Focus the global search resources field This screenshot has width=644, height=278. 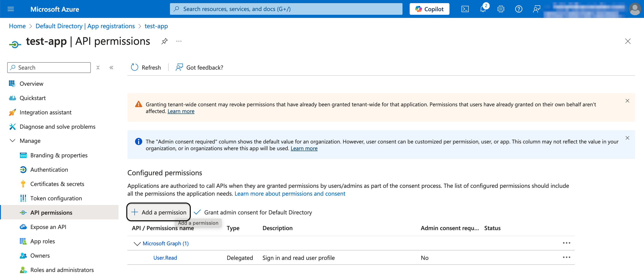tap(286, 9)
